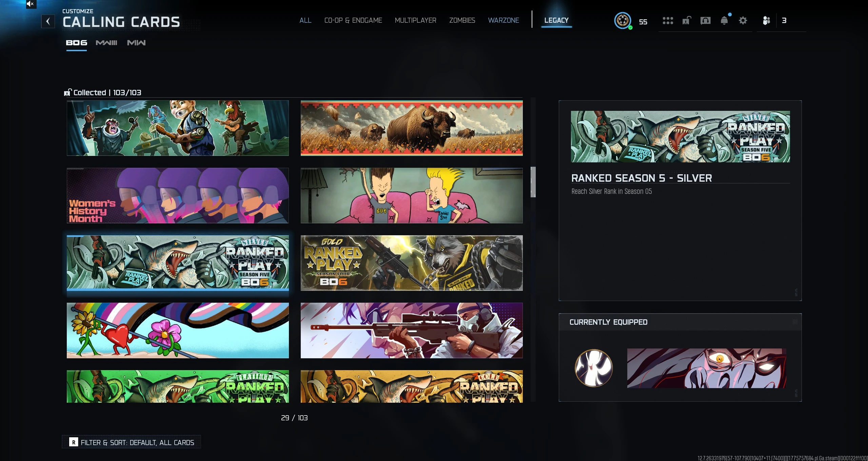
Task: Switch to the Warzone category
Action: pyautogui.click(x=503, y=20)
